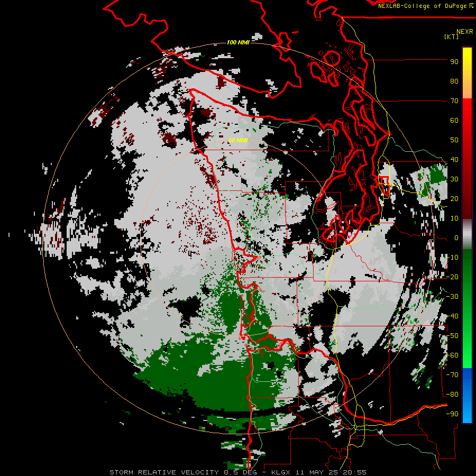Click the 0.5 DEG elevation text

tap(241, 472)
